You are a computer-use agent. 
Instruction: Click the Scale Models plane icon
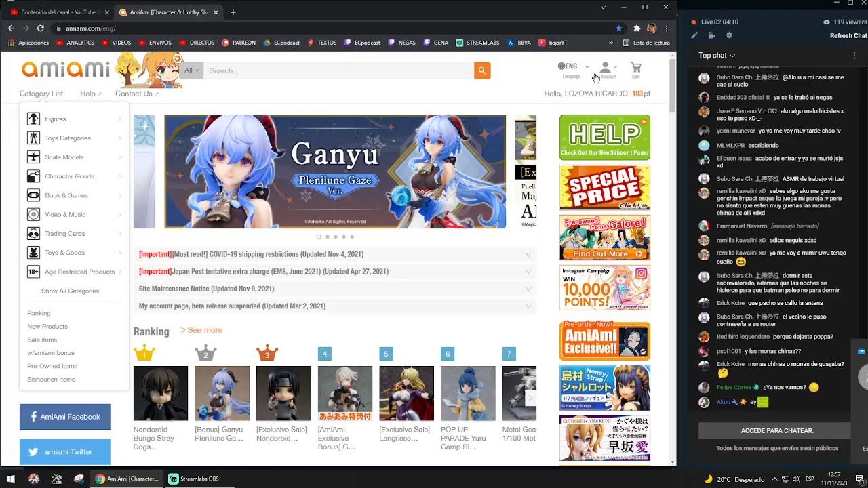point(33,157)
